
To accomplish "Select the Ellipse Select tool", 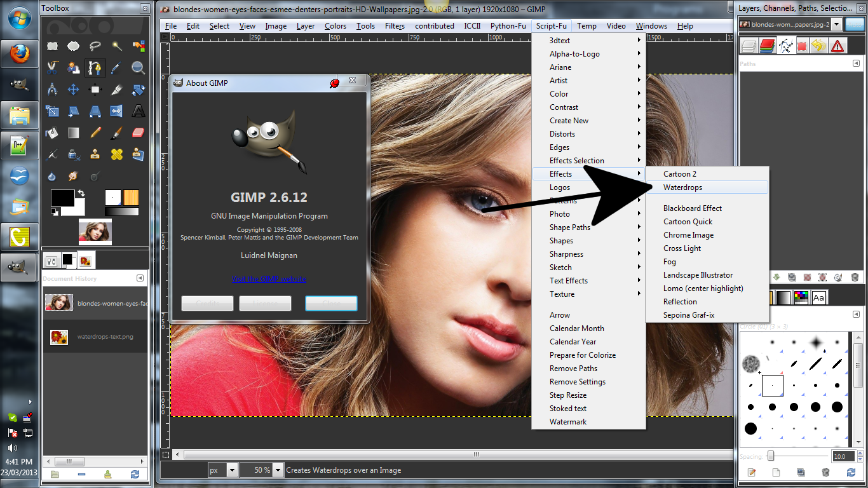I will [x=74, y=46].
